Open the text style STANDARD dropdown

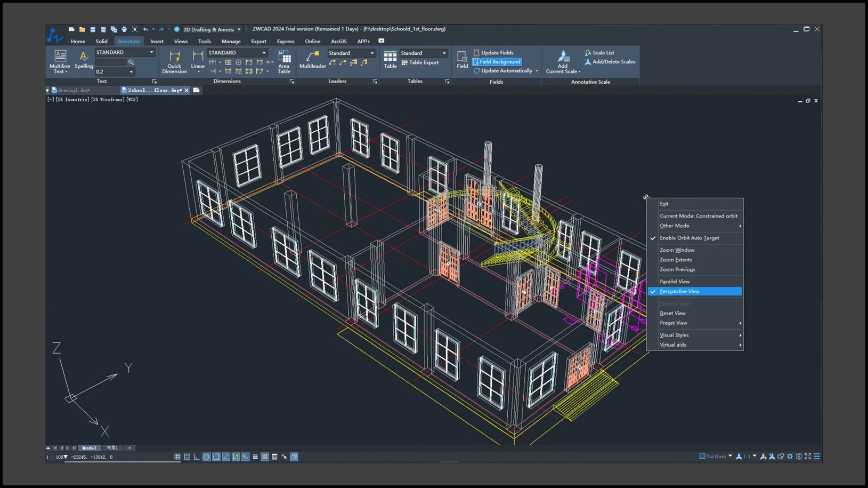(x=151, y=52)
